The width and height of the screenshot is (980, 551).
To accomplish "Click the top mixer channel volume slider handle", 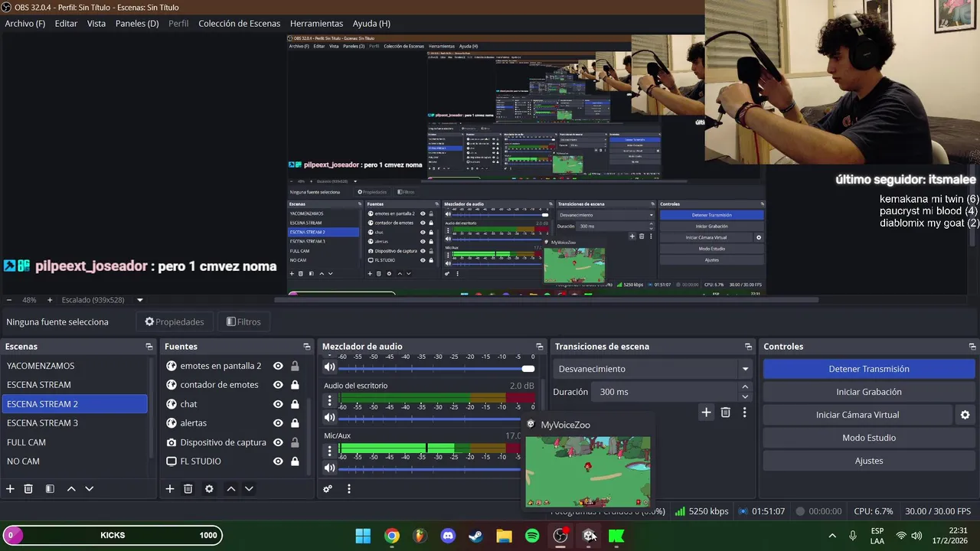I will click(528, 369).
